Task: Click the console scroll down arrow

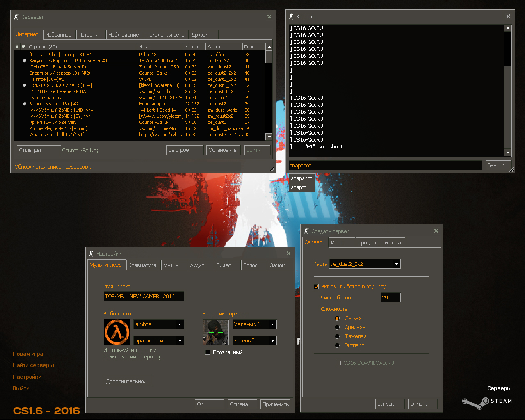Action: 508,153
